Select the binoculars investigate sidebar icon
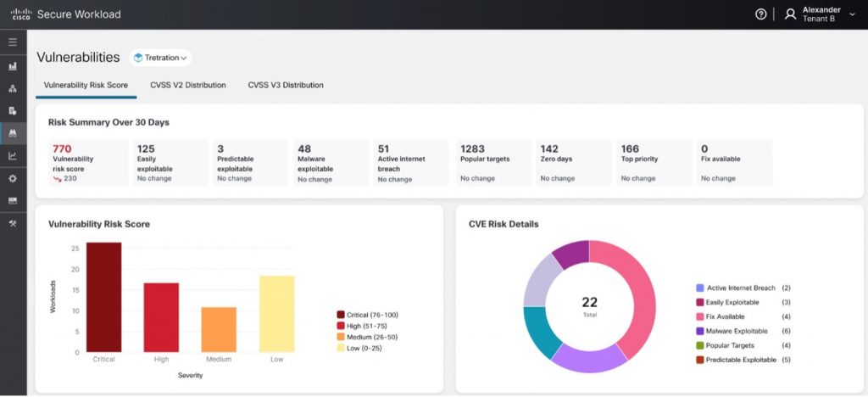Image resolution: width=868 pixels, height=397 pixels. [x=13, y=133]
